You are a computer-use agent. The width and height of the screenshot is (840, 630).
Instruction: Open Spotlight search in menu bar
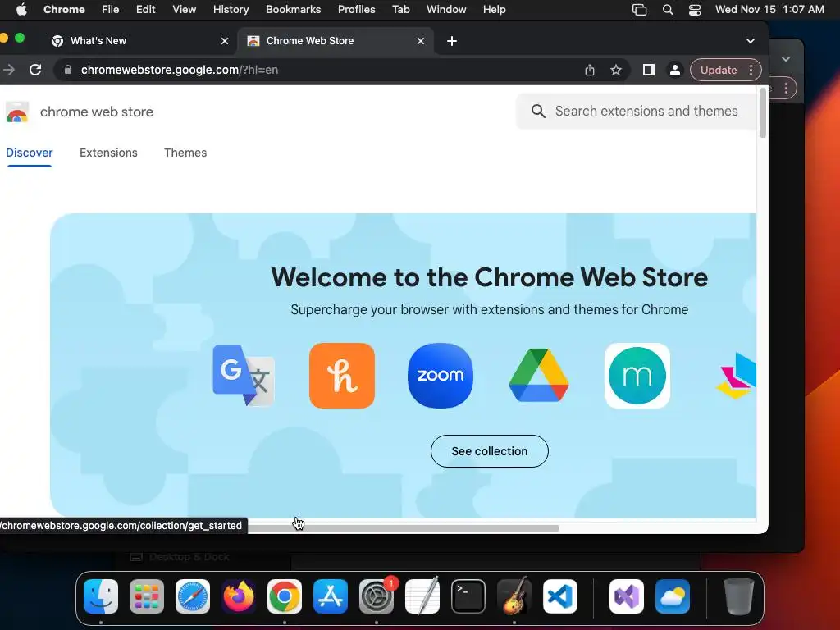(x=668, y=10)
